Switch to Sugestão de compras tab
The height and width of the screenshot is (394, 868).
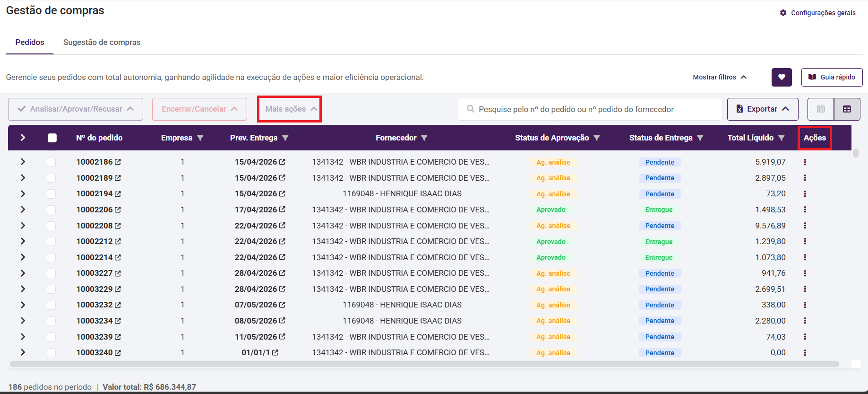point(102,42)
